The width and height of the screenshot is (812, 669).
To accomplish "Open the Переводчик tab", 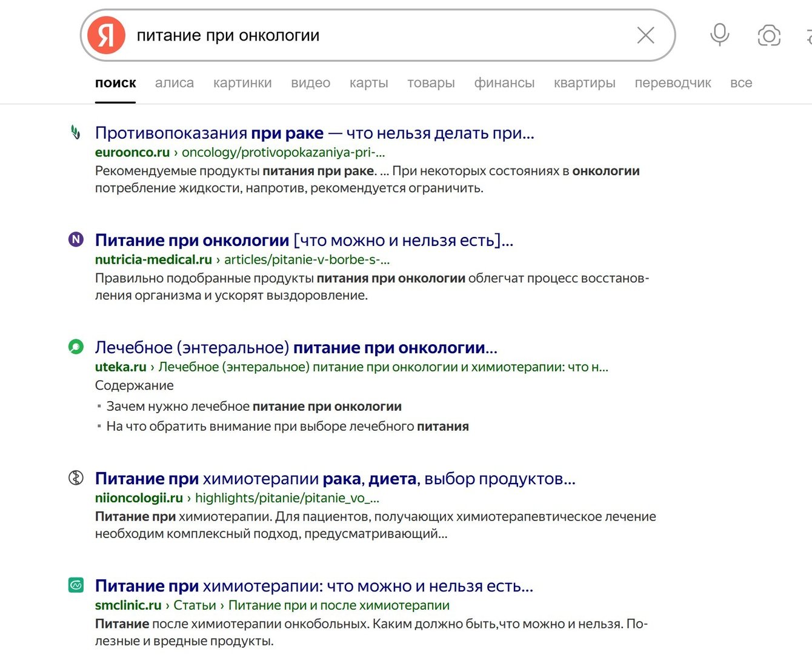I will [673, 83].
